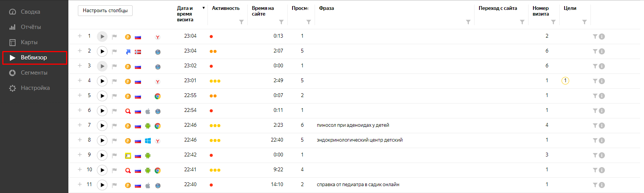Click the row filter icon for visit 7
644x193 pixels.
click(x=595, y=126)
